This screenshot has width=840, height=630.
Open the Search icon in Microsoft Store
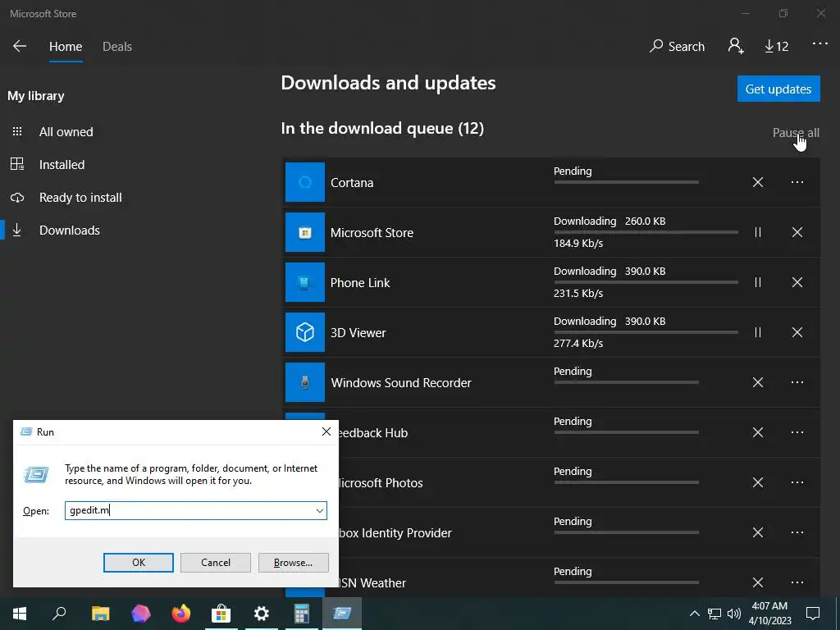click(x=677, y=46)
